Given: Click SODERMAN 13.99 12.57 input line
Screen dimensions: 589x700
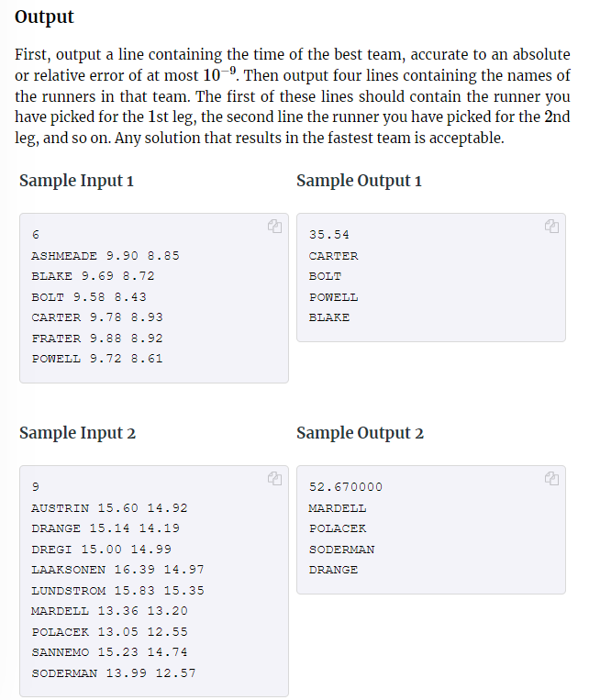Looking at the screenshot, I should coord(114,673).
